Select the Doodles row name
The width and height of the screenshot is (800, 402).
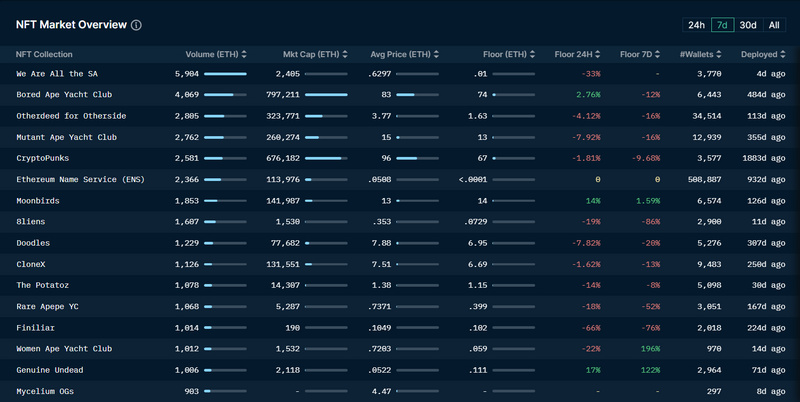click(33, 243)
